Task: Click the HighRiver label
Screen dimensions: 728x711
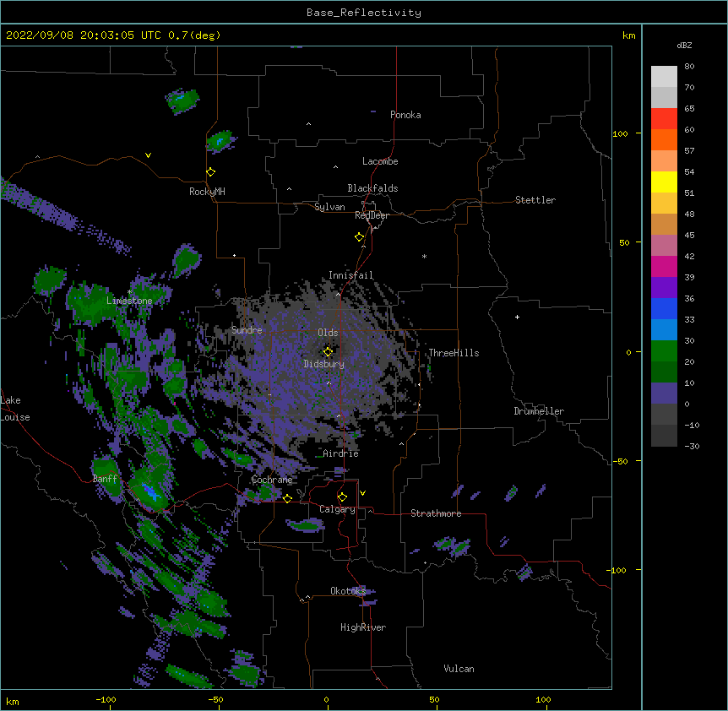Action: (x=363, y=627)
